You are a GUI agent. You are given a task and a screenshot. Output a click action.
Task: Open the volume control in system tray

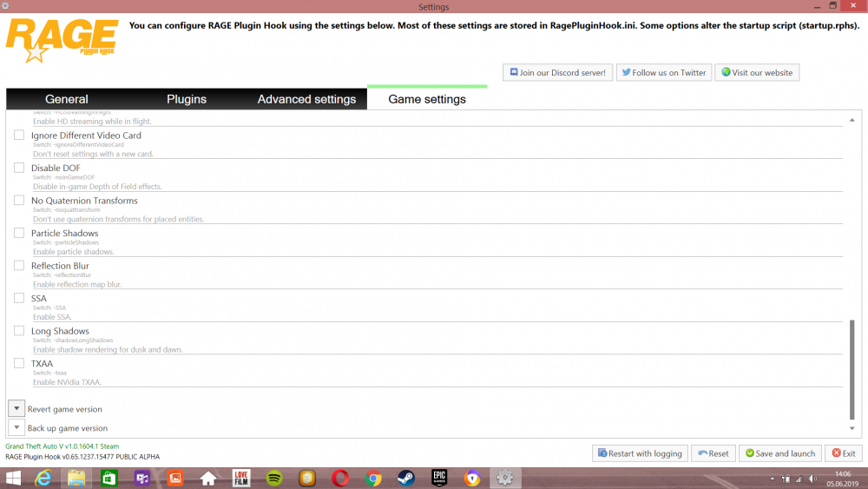click(x=812, y=479)
